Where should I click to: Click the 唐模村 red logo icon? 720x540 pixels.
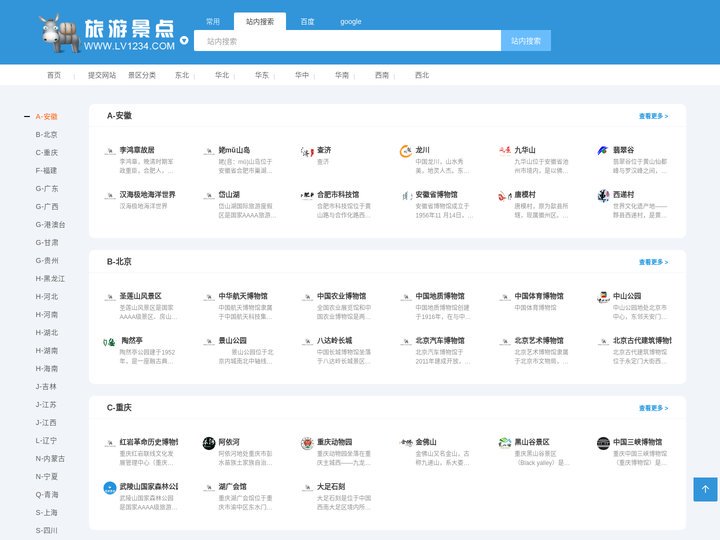point(505,196)
